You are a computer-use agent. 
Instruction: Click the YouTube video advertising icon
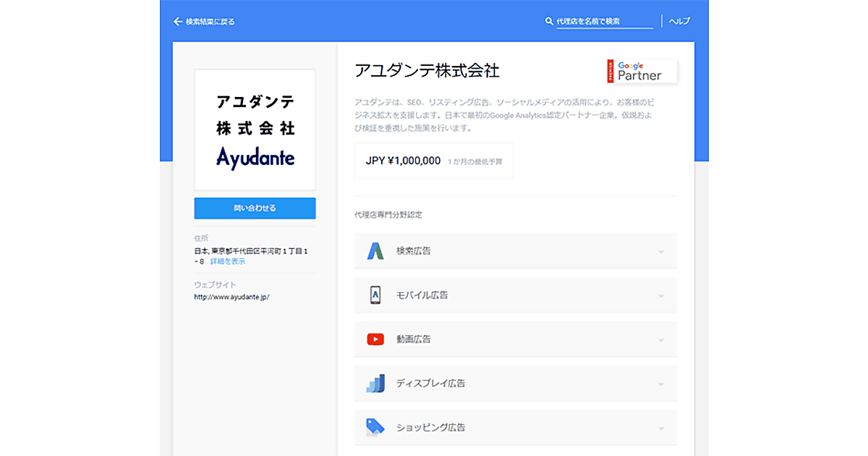pos(375,339)
